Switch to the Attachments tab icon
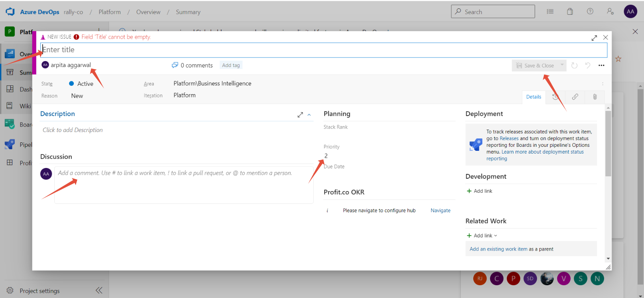The height and width of the screenshot is (298, 644). coord(595,97)
